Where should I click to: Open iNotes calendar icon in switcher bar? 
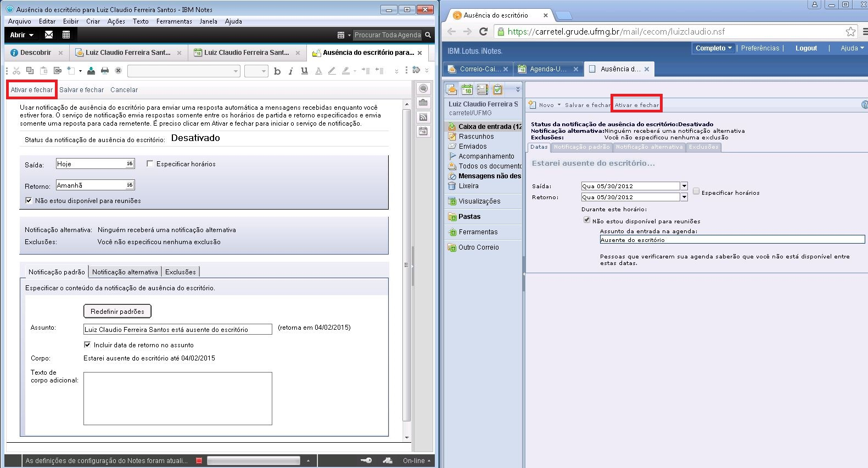point(467,89)
